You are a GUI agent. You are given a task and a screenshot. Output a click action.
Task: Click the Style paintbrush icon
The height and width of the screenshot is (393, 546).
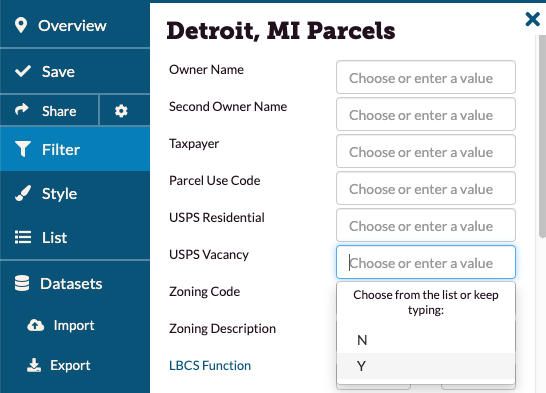tap(23, 193)
